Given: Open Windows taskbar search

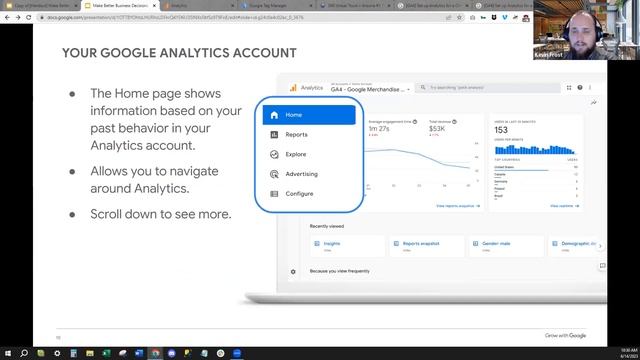Looking at the screenshot, I should click(24, 353).
